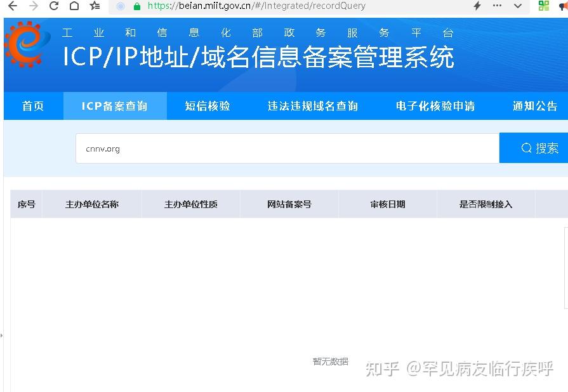Open 违法违规域名查询 page
This screenshot has height=392, width=568.
click(312, 106)
